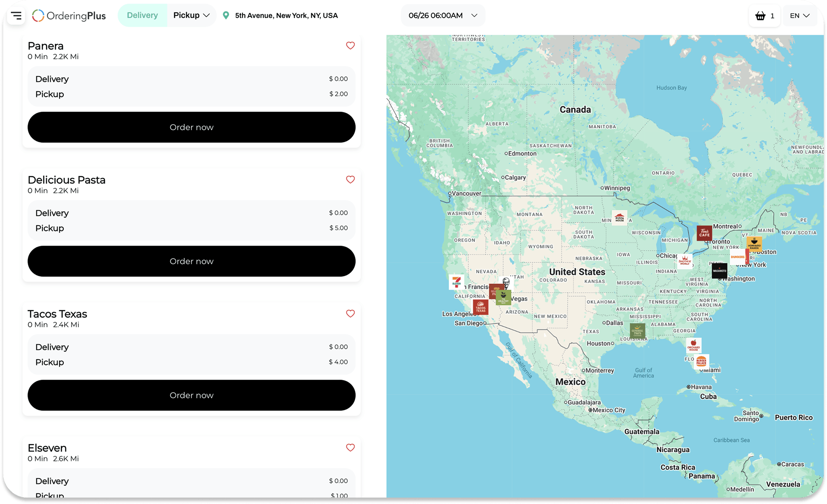Click the Hudson Bay map label

(x=671, y=87)
